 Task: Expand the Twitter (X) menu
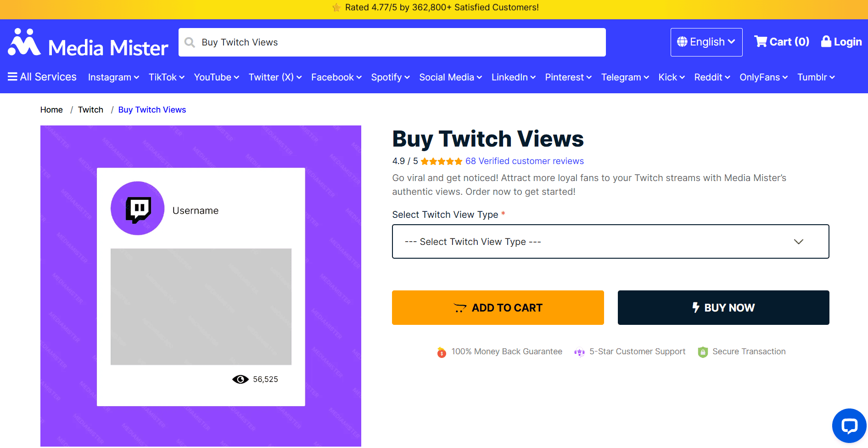point(275,77)
